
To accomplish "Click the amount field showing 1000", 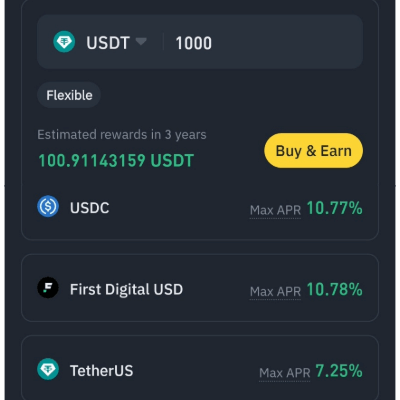I will coord(263,43).
